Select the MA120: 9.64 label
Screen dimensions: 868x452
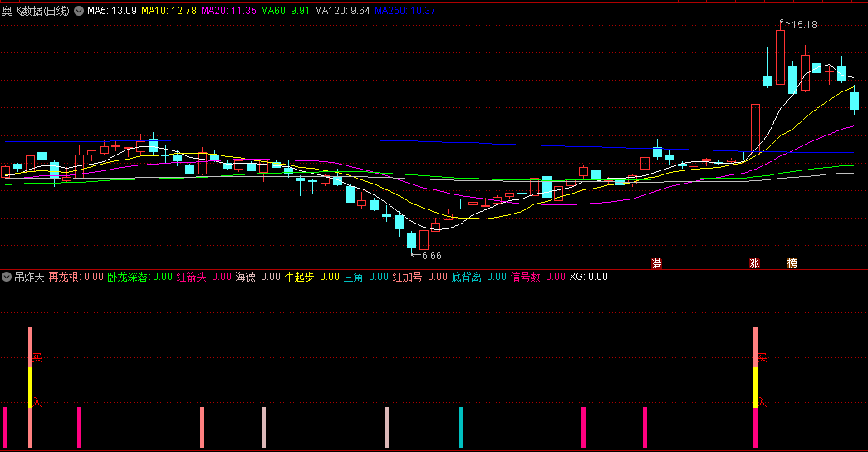[342, 11]
